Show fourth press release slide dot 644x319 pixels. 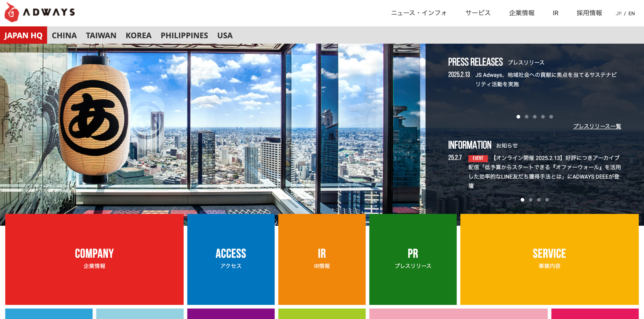[543, 117]
